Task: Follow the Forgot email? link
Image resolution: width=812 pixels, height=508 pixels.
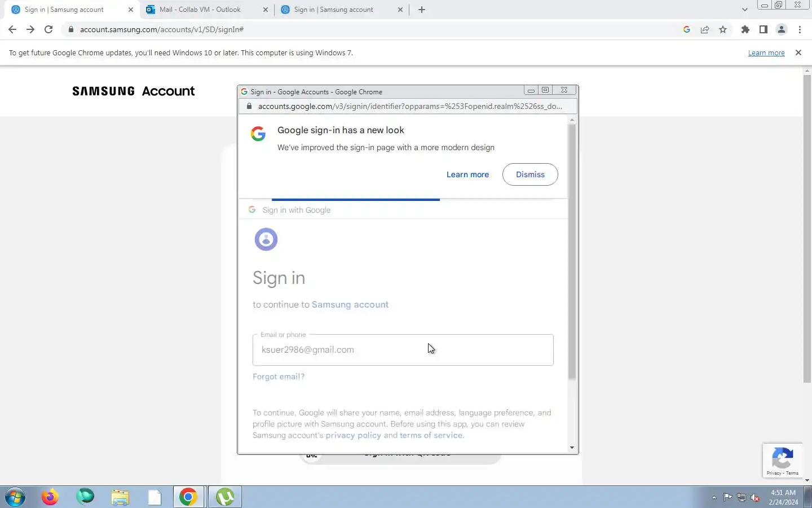Action: click(x=279, y=376)
